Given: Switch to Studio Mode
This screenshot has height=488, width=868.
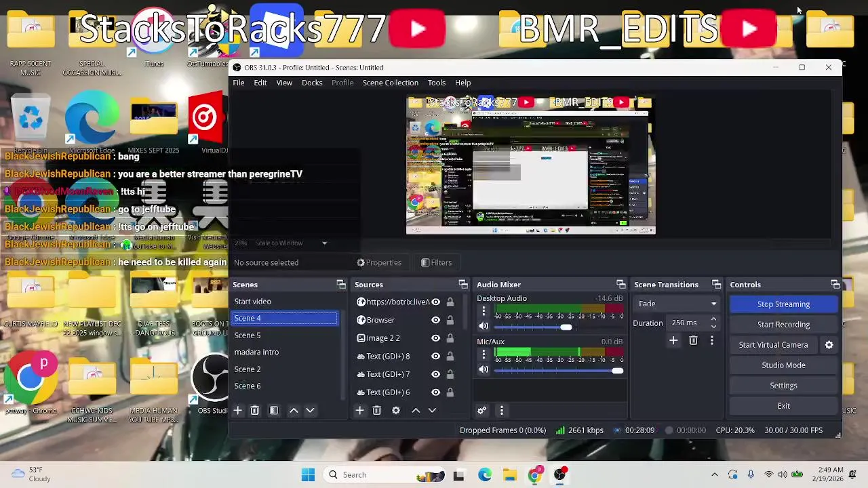Looking at the screenshot, I should click(x=784, y=365).
